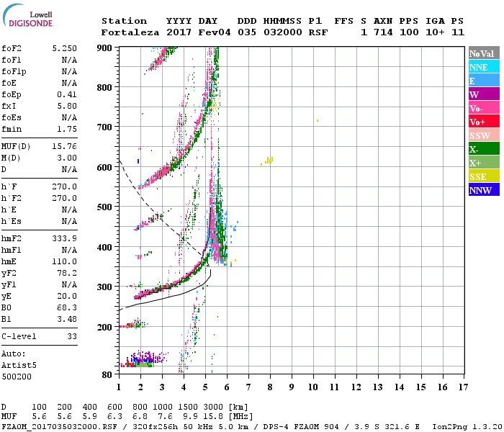This screenshot has width=504, height=432.
Task: Select the W legend color box
Action: 484,94
